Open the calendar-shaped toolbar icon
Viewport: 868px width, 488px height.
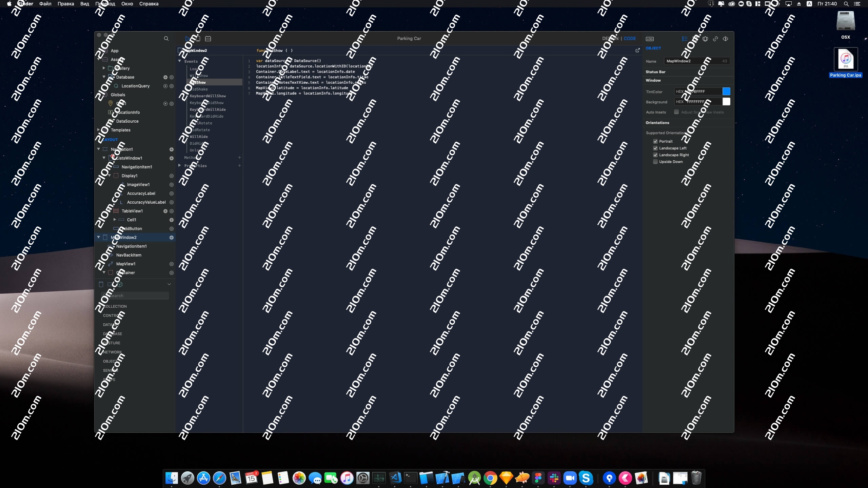(x=208, y=39)
